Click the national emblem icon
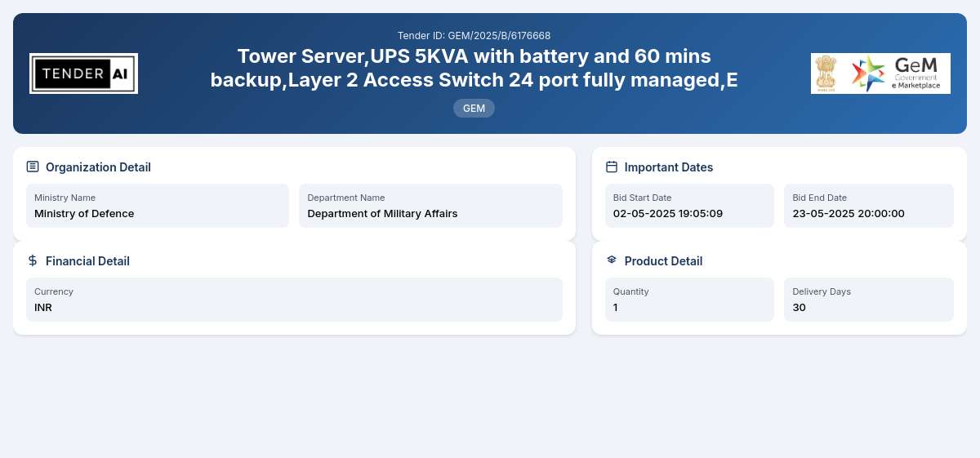This screenshot has height=458, width=980. click(826, 73)
